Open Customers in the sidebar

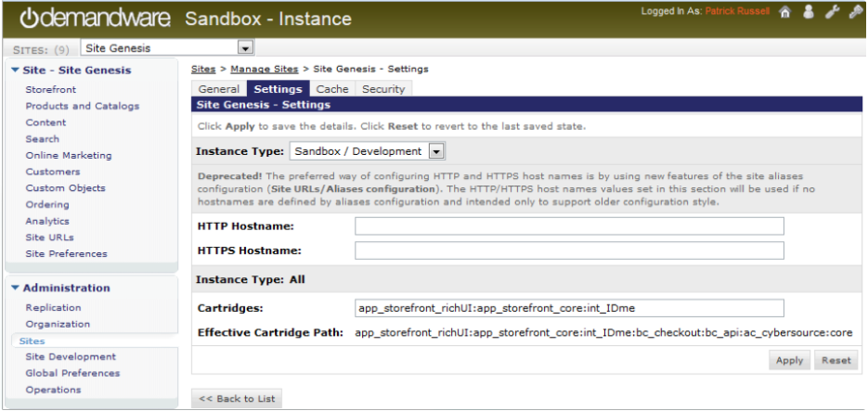click(x=53, y=172)
